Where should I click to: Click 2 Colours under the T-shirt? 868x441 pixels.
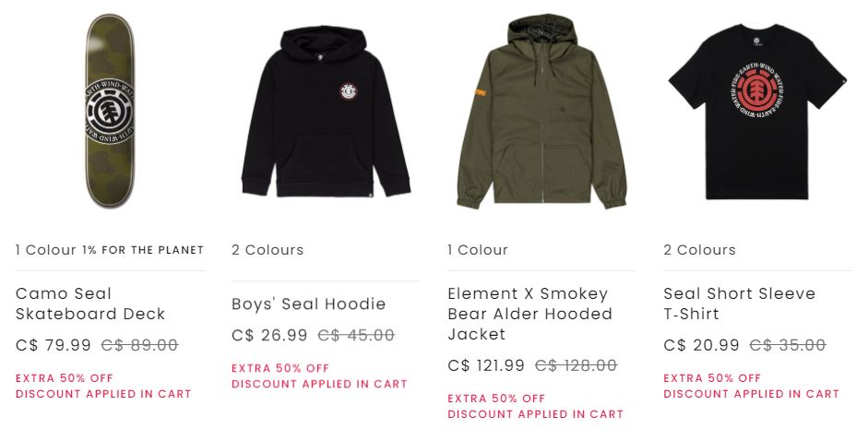click(x=699, y=250)
